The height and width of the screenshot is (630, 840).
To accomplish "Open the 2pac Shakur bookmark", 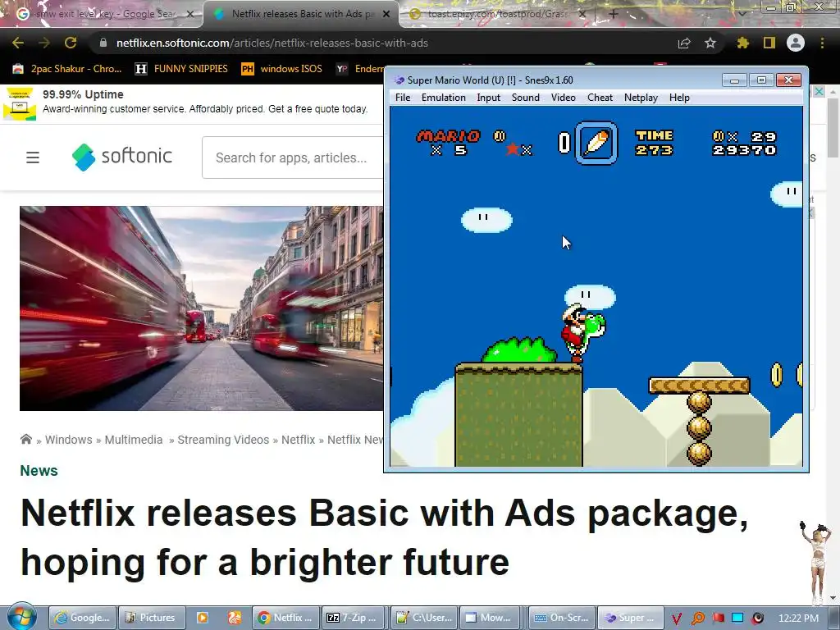I will [68, 69].
